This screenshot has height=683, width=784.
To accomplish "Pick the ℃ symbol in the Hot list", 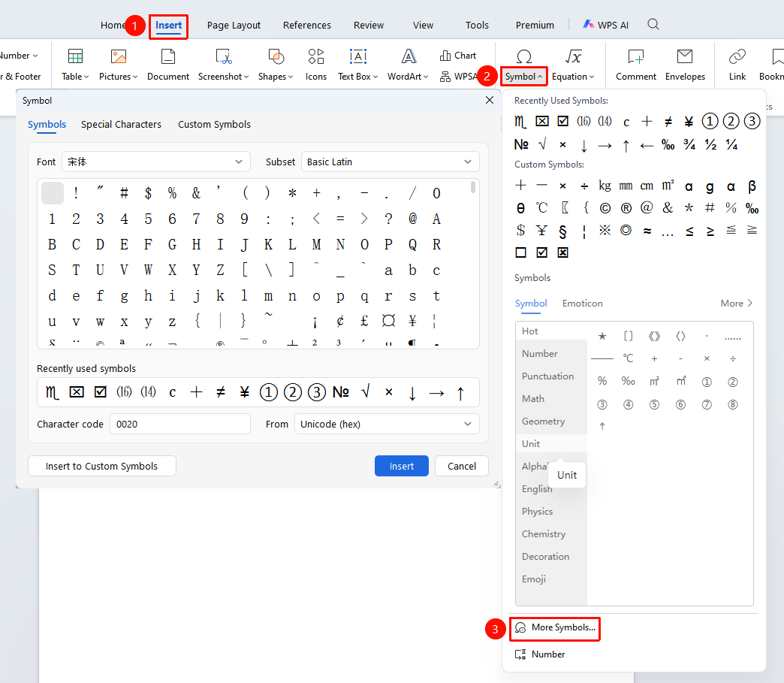I will click(x=628, y=358).
